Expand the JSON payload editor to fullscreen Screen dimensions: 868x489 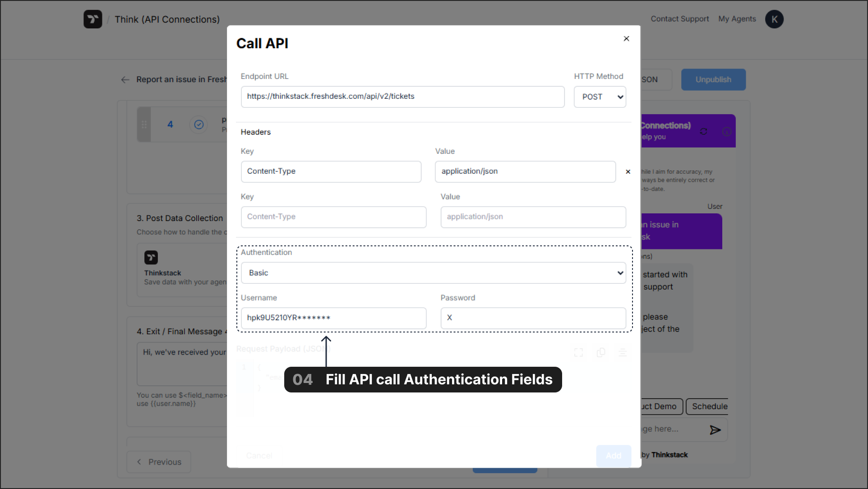coord(578,352)
